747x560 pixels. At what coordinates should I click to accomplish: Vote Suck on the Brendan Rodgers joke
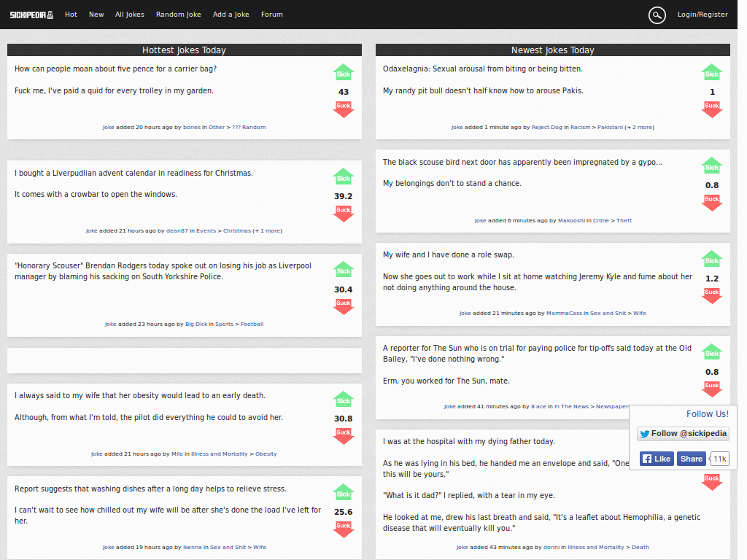pyautogui.click(x=343, y=307)
